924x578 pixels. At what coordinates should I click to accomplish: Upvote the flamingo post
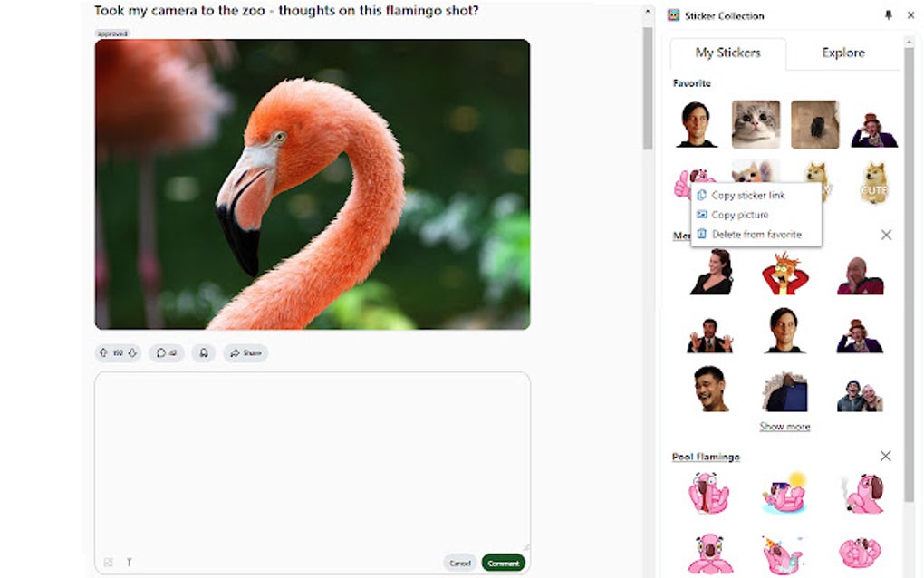tap(103, 353)
